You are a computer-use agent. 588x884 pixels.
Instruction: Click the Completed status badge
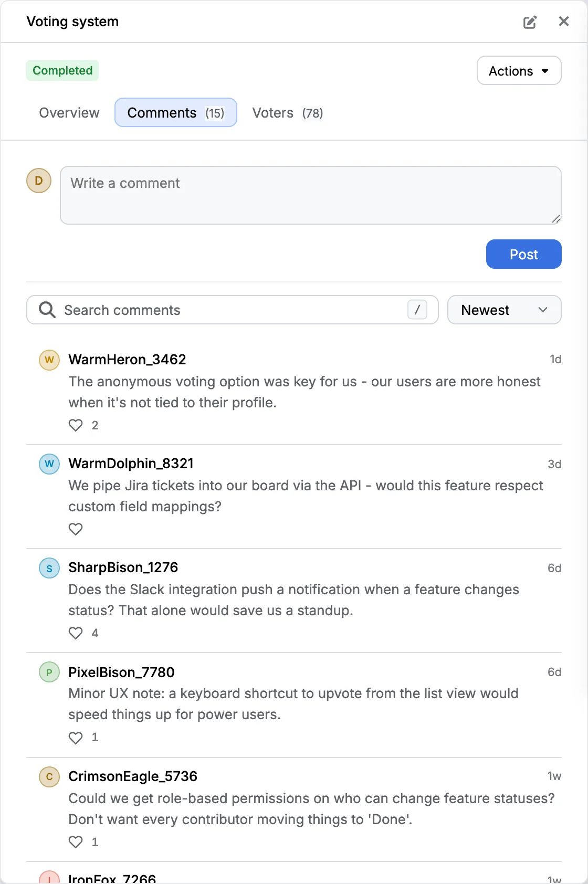tap(62, 70)
